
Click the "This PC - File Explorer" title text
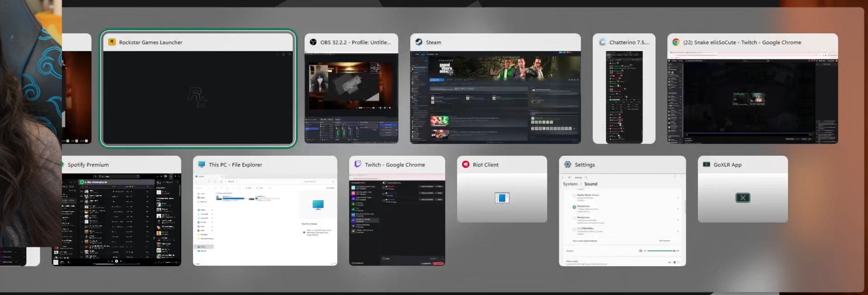pos(235,165)
